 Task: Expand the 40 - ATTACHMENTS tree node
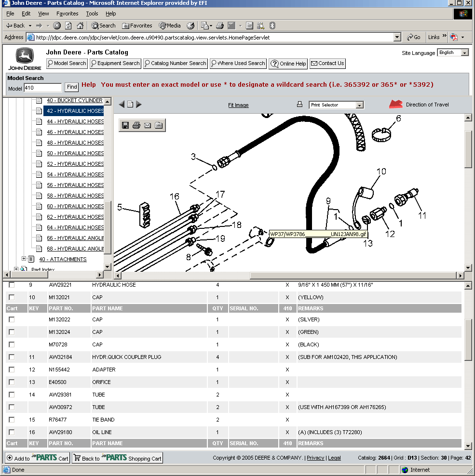click(24, 259)
